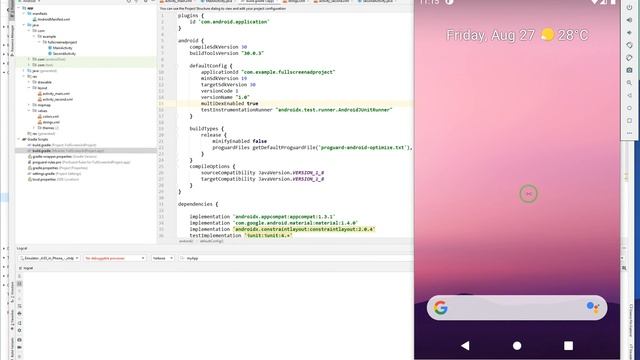Click the Logcat screen capture camera icon
The image size is (640, 360).
(x=20, y=340)
